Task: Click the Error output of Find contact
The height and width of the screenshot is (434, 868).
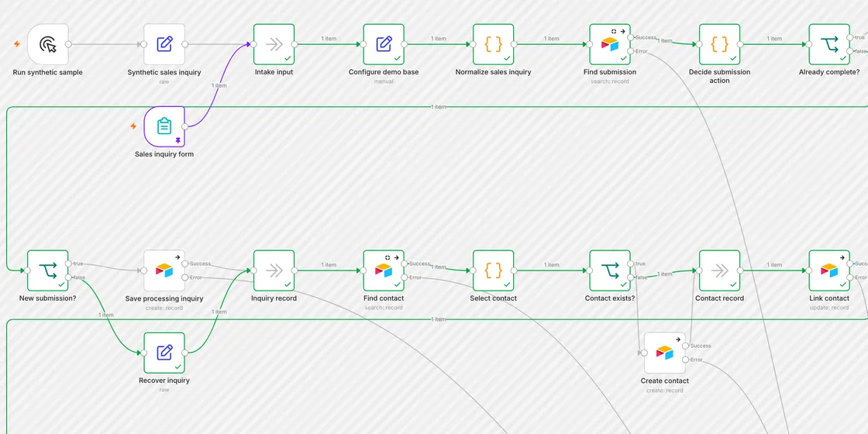Action: [x=404, y=278]
